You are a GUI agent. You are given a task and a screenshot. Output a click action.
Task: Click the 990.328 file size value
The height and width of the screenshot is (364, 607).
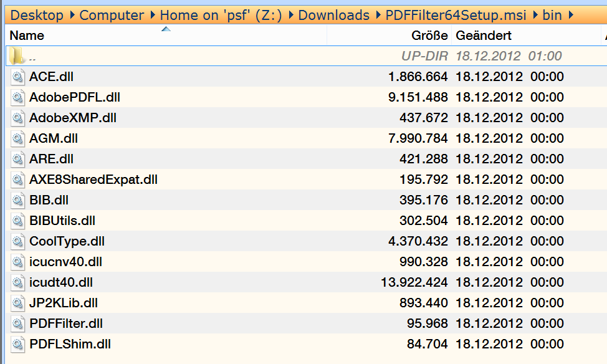[x=424, y=262]
